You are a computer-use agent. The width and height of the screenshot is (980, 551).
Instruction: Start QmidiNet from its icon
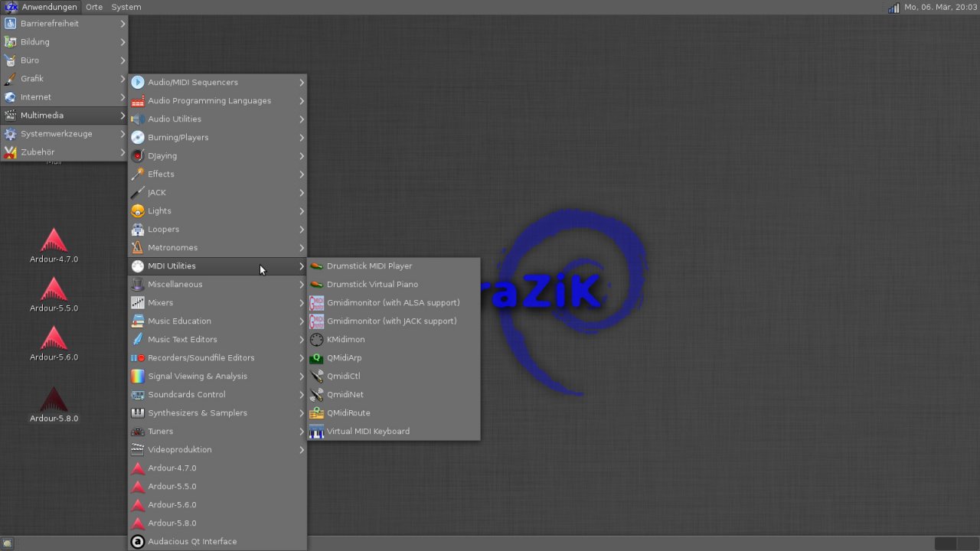[316, 395]
